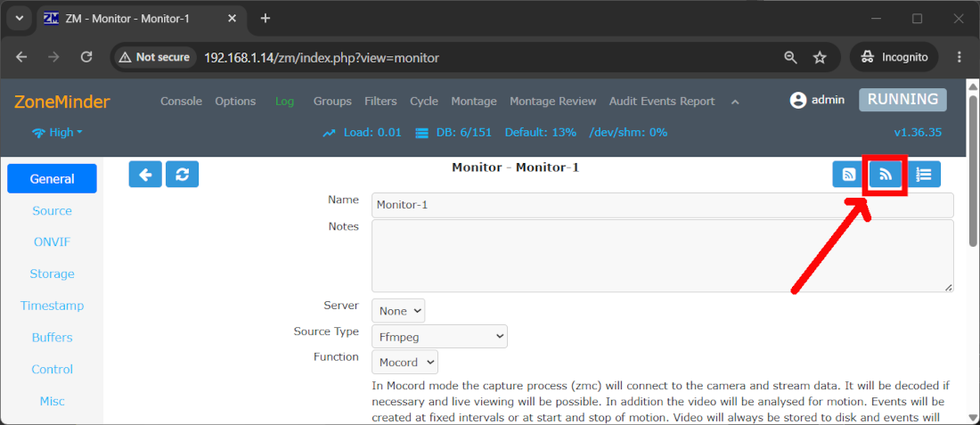Click the v1.36.35 version link
The width and height of the screenshot is (980, 425).
[918, 133]
